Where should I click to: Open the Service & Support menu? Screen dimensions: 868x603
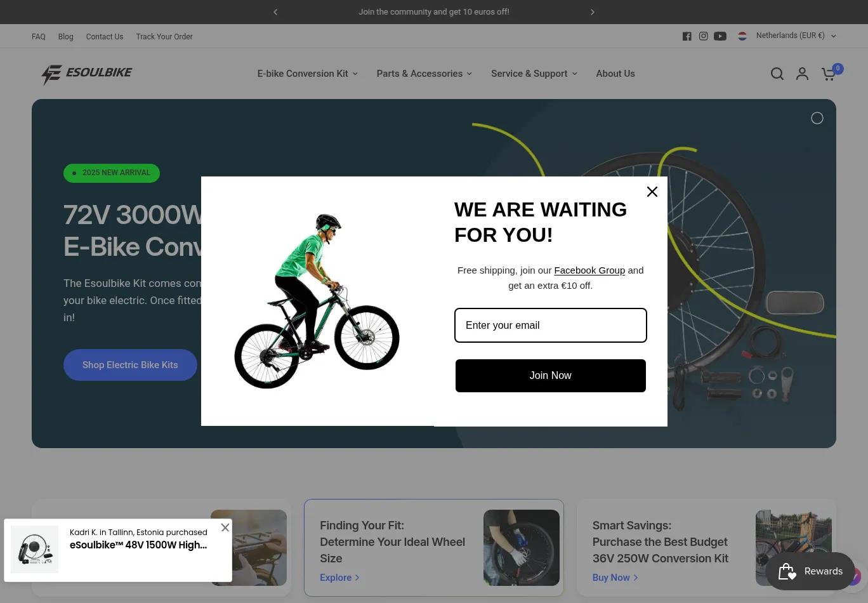(x=534, y=74)
